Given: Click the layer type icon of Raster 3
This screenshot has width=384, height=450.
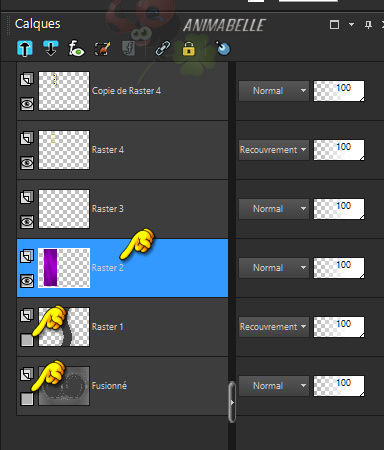Looking at the screenshot, I should pyautogui.click(x=27, y=197).
